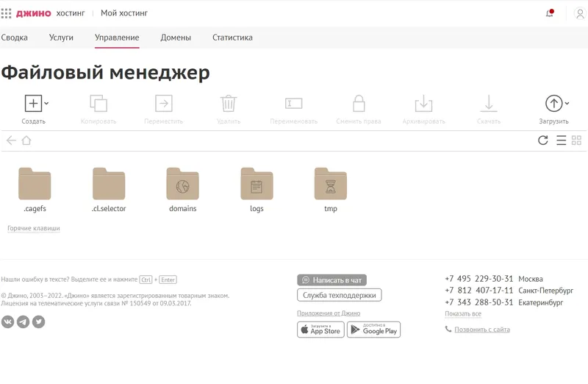Screen dimensions: 588x384
Task: Open the Статистика tab
Action: tap(232, 38)
